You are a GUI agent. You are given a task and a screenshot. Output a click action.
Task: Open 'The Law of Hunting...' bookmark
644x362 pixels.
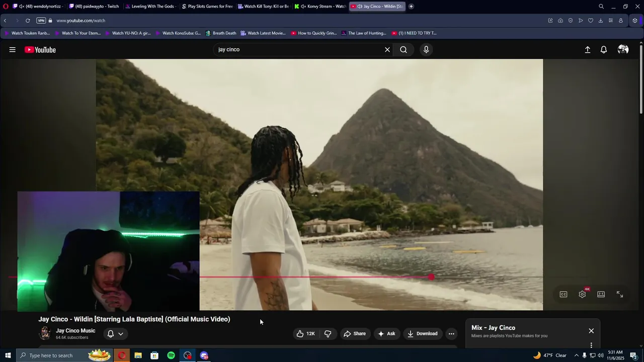click(363, 33)
